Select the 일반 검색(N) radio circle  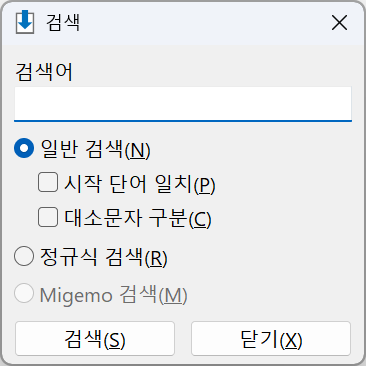point(24,148)
